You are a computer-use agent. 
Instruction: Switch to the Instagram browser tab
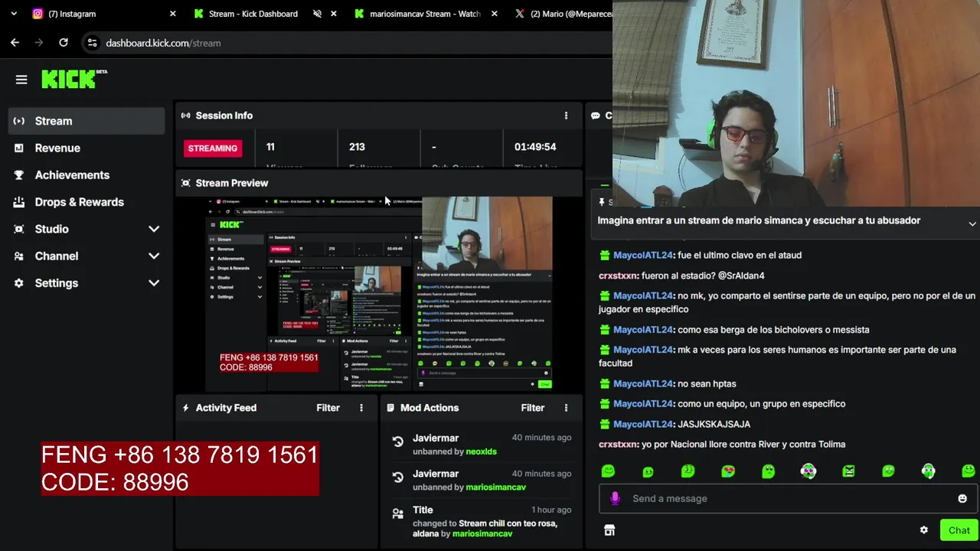[102, 14]
